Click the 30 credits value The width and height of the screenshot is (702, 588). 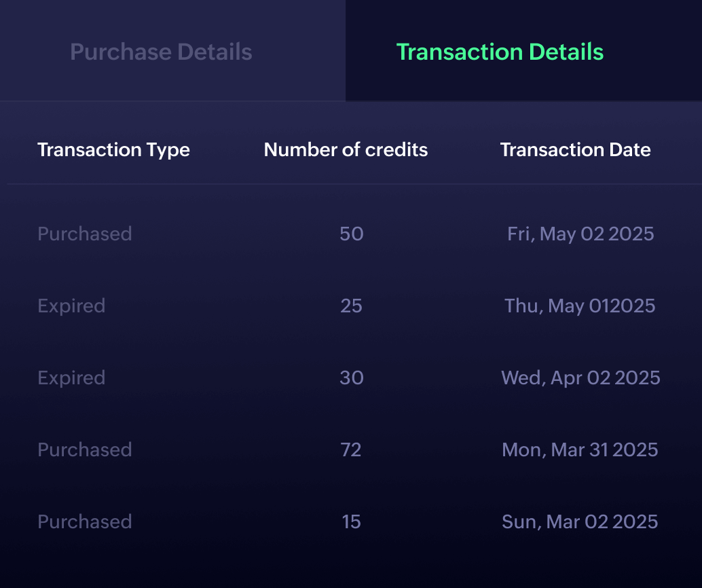351,378
